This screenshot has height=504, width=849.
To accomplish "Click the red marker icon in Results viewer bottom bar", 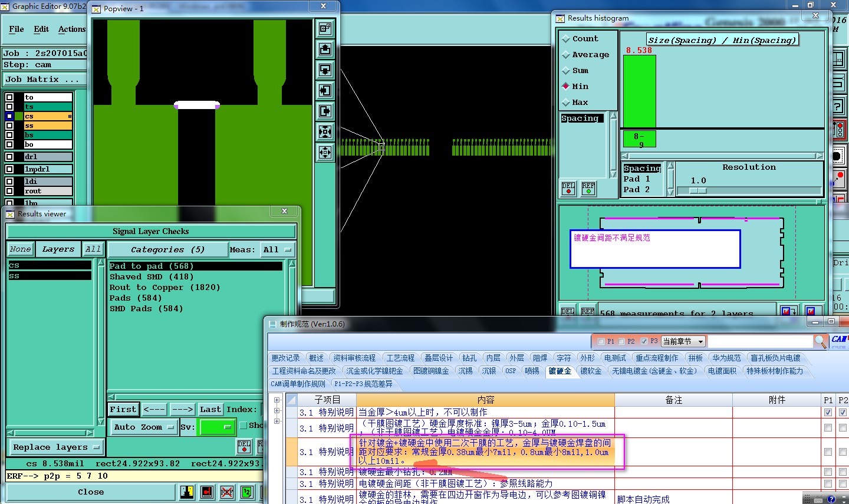I will pyautogui.click(x=207, y=492).
